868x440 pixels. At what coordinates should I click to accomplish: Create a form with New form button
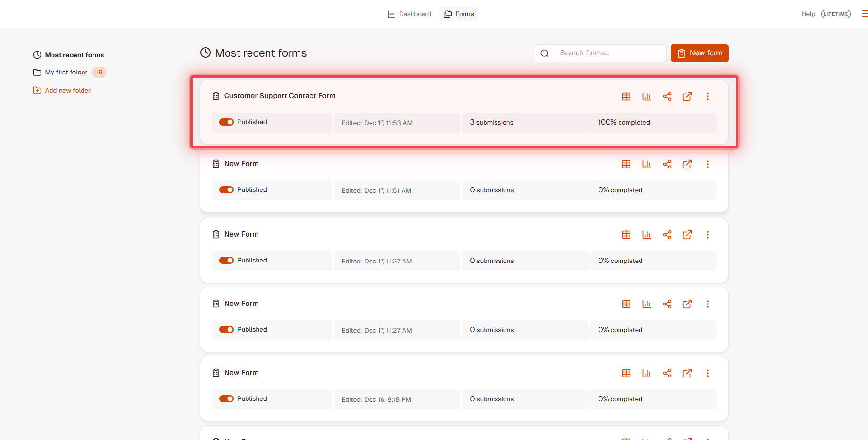tap(700, 53)
